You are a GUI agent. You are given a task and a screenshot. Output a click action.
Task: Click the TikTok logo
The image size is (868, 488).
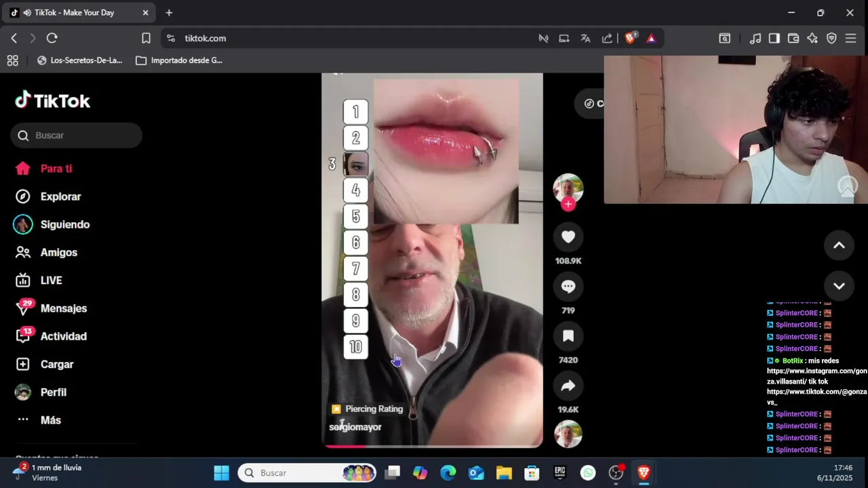tap(53, 101)
